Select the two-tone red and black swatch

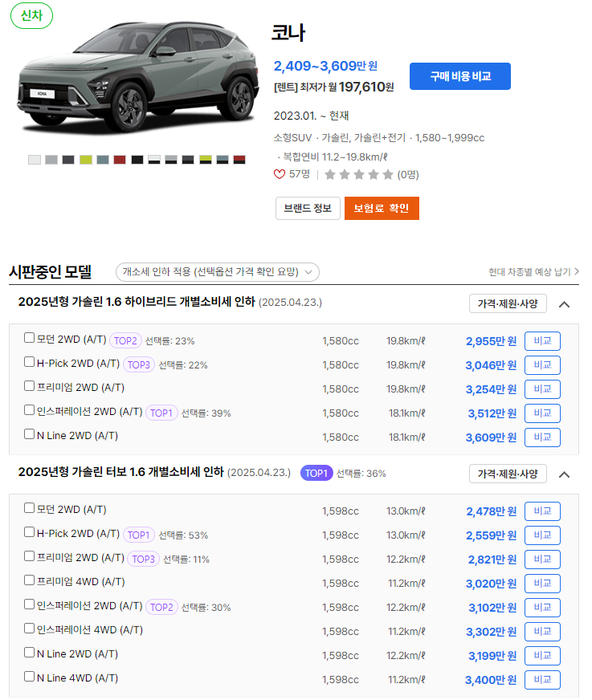point(239,160)
